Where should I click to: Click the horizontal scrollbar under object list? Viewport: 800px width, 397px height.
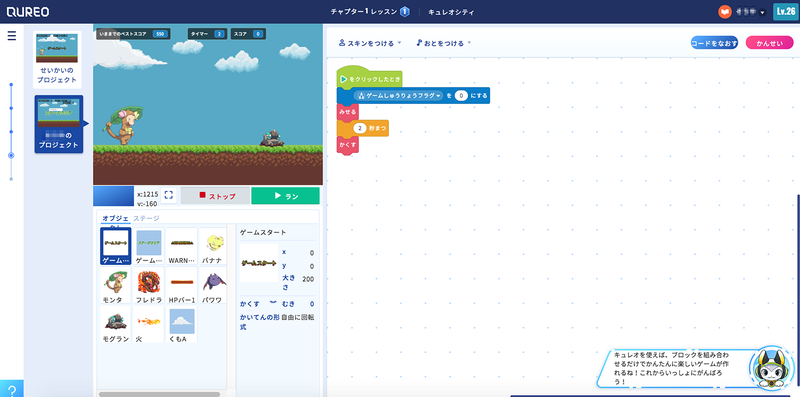(159, 394)
